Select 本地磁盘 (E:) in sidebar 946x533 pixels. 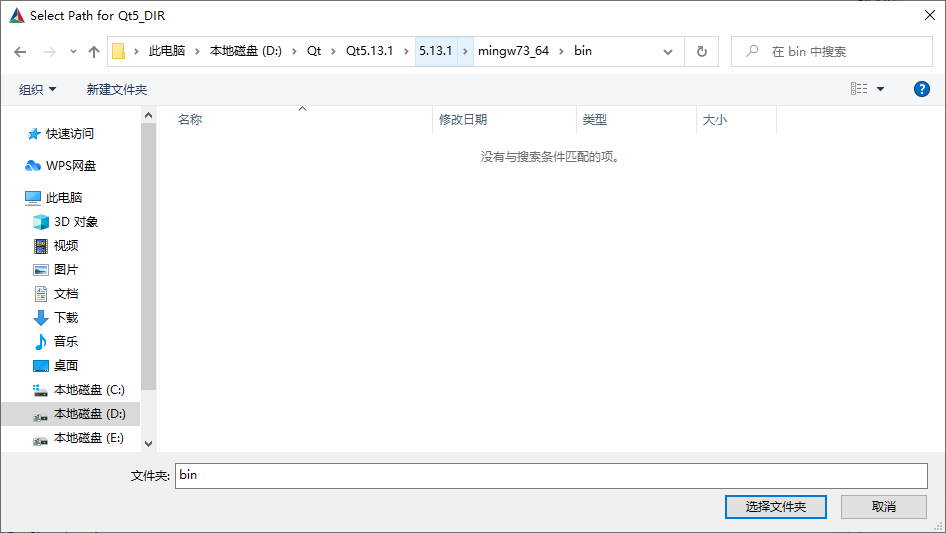click(x=89, y=438)
